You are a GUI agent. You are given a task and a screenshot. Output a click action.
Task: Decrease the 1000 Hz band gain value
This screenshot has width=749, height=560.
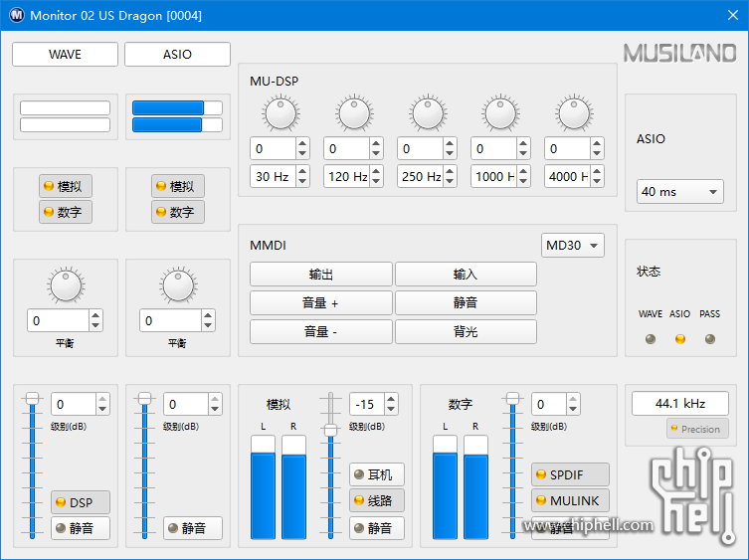point(523,153)
